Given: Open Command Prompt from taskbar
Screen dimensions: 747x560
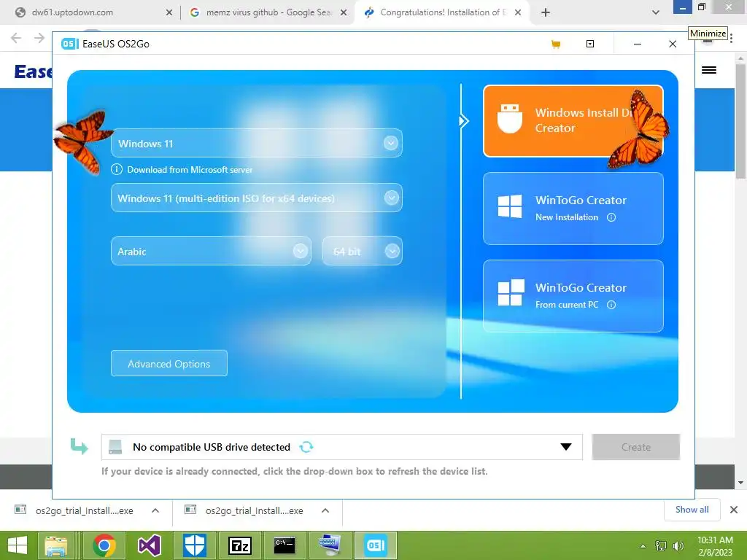Looking at the screenshot, I should pyautogui.click(x=285, y=545).
